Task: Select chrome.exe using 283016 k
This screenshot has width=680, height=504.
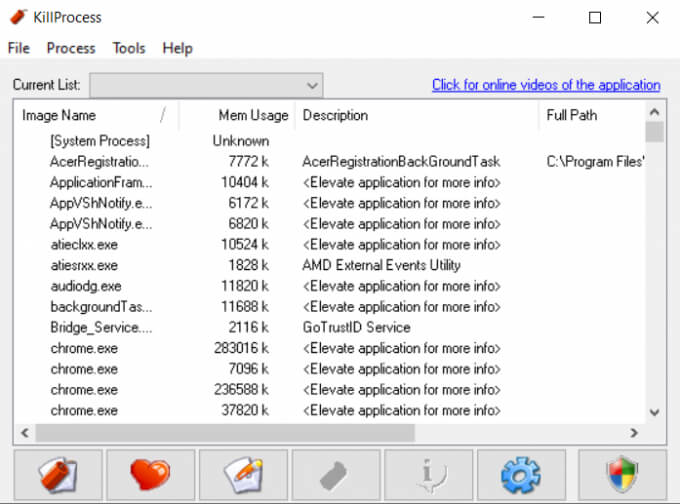Action: click(x=330, y=348)
